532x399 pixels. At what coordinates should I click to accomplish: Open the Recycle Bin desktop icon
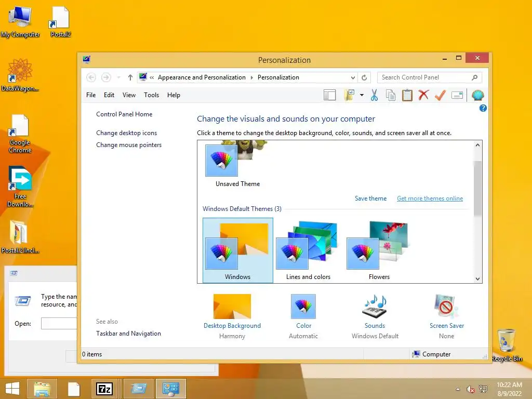pyautogui.click(x=507, y=345)
